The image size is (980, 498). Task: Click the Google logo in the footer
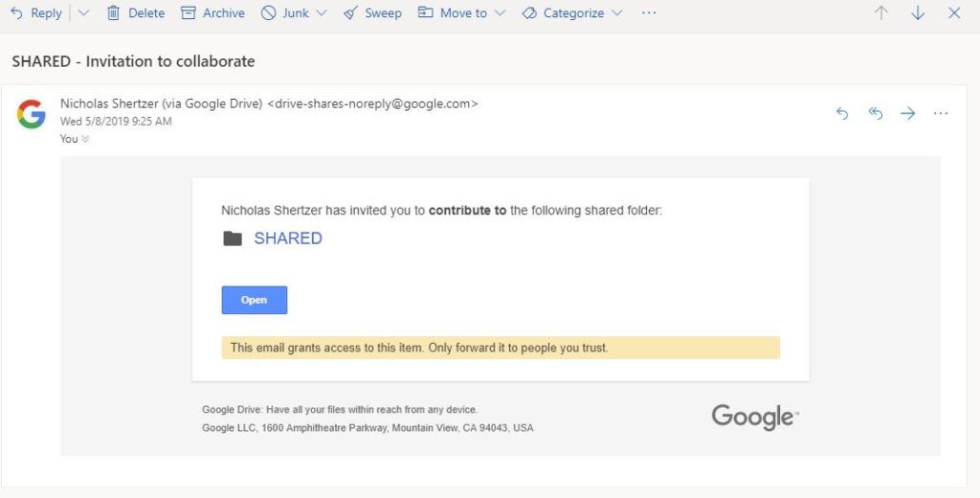point(755,418)
